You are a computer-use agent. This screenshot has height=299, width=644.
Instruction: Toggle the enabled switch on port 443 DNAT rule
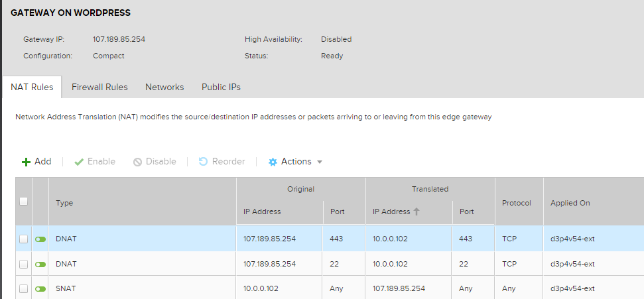pos(40,239)
